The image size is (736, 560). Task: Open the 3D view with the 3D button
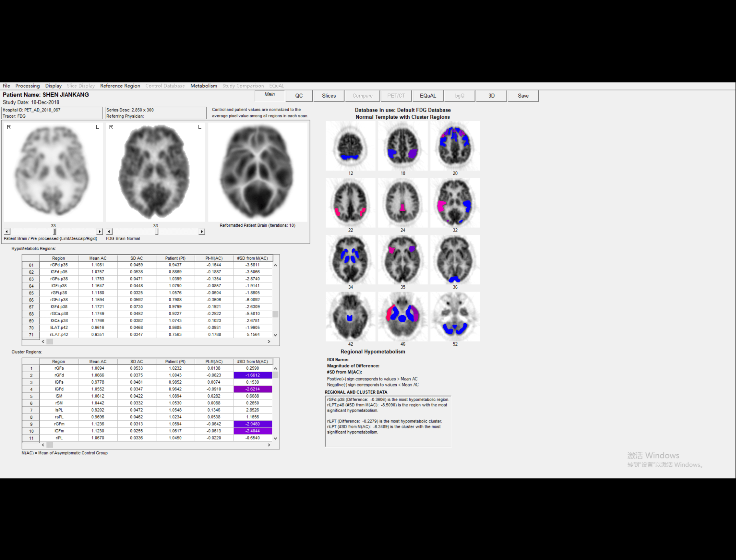(x=491, y=96)
